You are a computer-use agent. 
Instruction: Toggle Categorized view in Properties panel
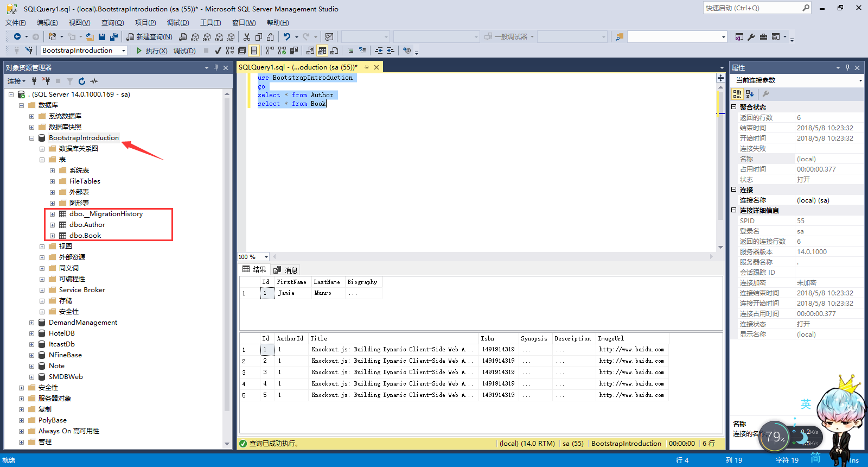(x=737, y=94)
